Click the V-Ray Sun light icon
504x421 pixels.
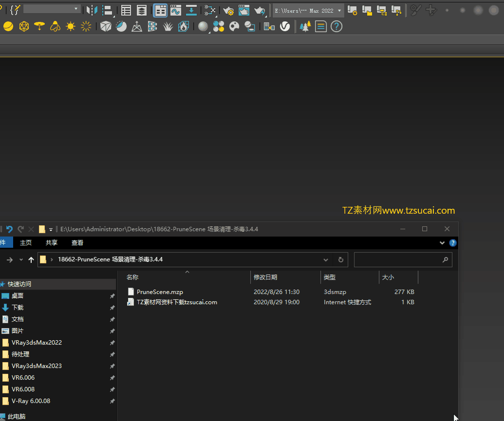(x=71, y=27)
